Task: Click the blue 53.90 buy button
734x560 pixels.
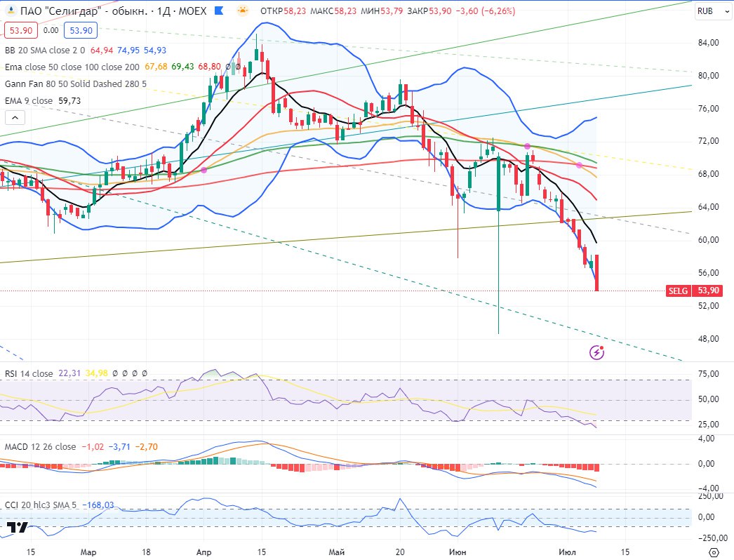Action: 81,30
